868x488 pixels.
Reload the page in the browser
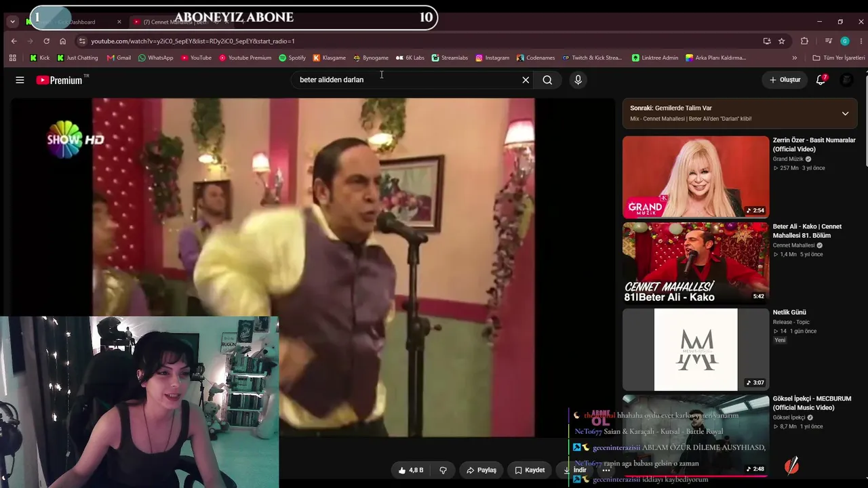[x=46, y=41]
